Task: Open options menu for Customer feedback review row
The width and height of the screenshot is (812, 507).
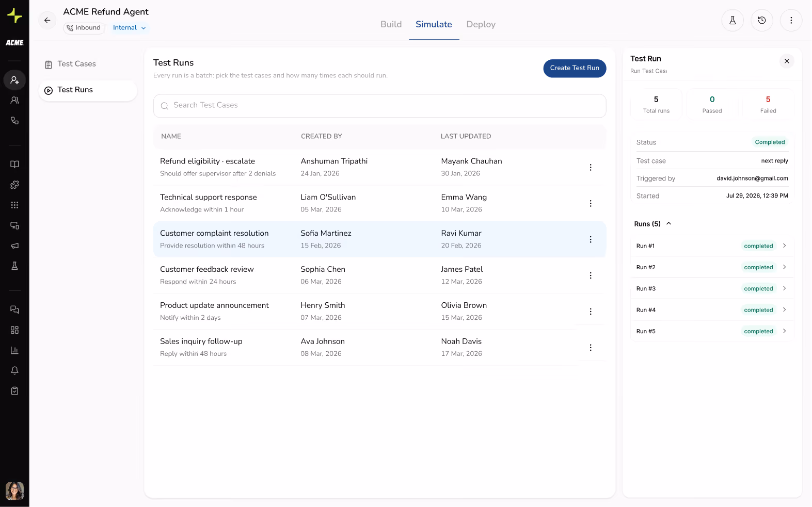Action: point(591,275)
